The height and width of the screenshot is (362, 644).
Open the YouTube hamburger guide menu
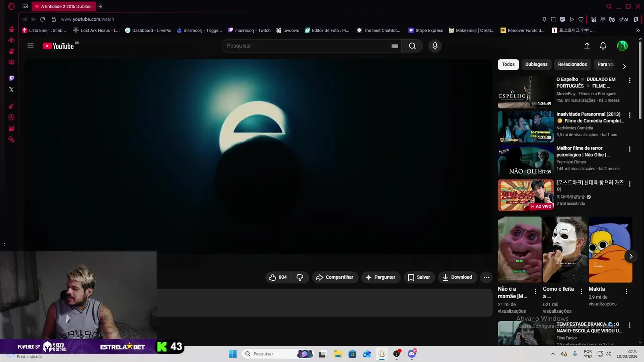(31, 46)
